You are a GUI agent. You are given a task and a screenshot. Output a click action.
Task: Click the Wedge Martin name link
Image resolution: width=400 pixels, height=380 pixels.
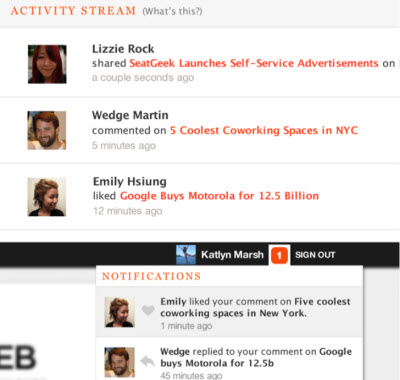tap(130, 115)
